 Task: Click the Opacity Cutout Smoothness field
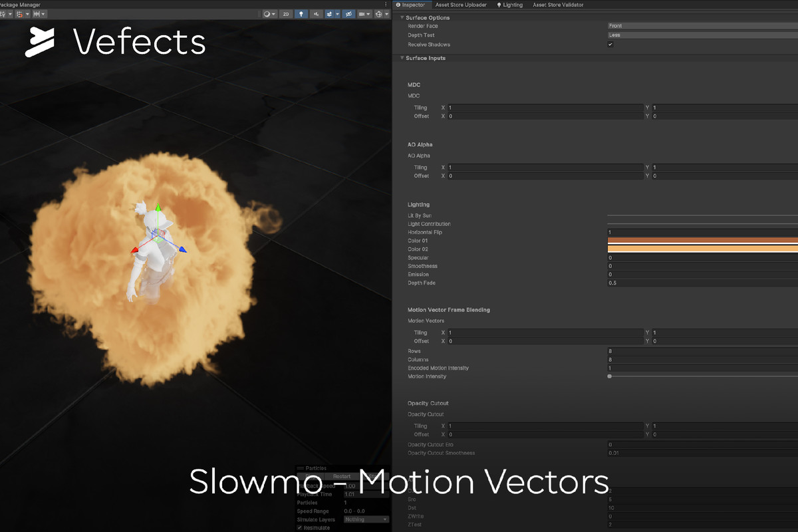point(702,453)
